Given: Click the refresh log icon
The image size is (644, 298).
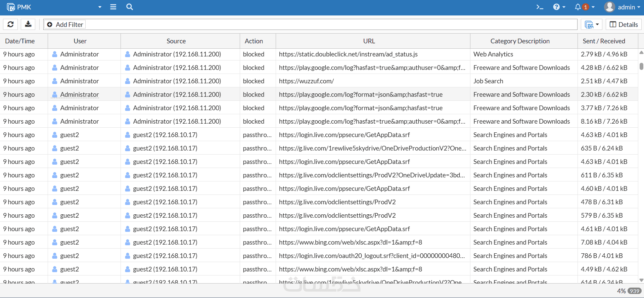Looking at the screenshot, I should tap(10, 24).
